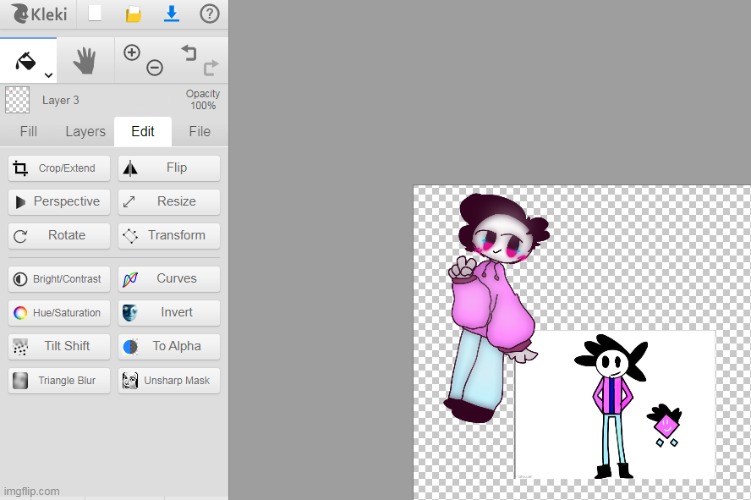751x500 pixels.
Task: Expand the paint bucket tool dropdown
Action: 49,72
